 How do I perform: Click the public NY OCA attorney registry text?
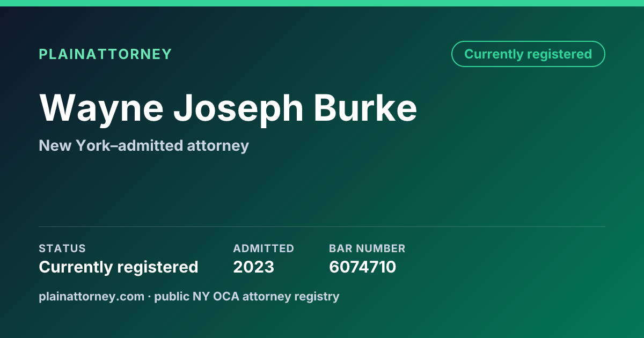click(x=247, y=296)
